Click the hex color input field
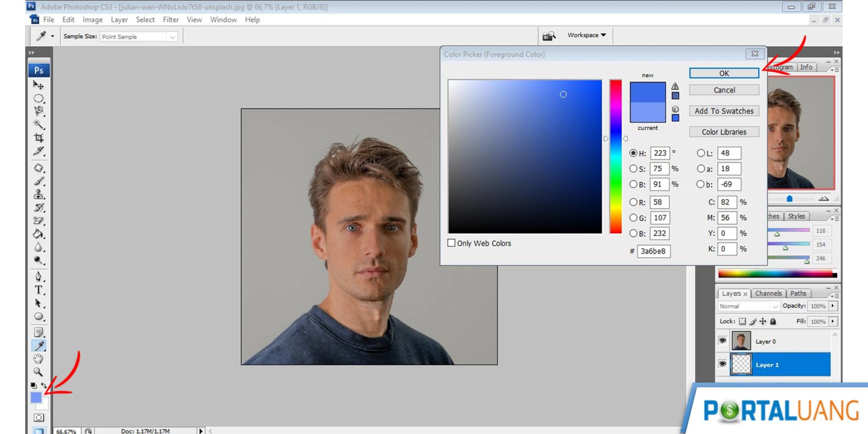 [x=653, y=251]
